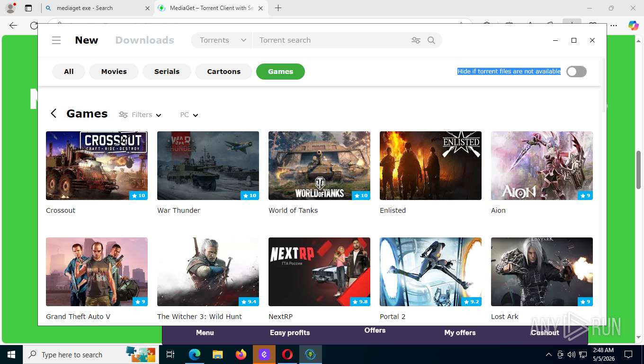This screenshot has height=364, width=644.
Task: Open the volume control in the tray
Action: pyautogui.click(x=572, y=355)
